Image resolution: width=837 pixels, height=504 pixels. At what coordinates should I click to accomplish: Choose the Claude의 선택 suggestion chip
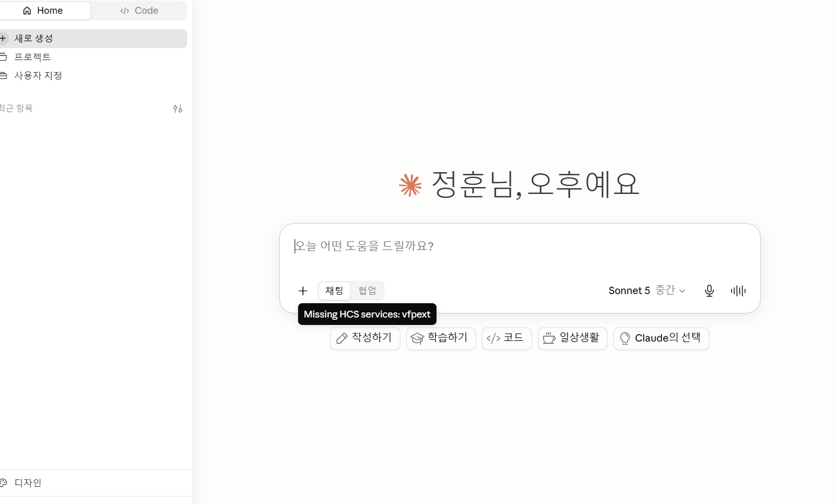coord(661,338)
